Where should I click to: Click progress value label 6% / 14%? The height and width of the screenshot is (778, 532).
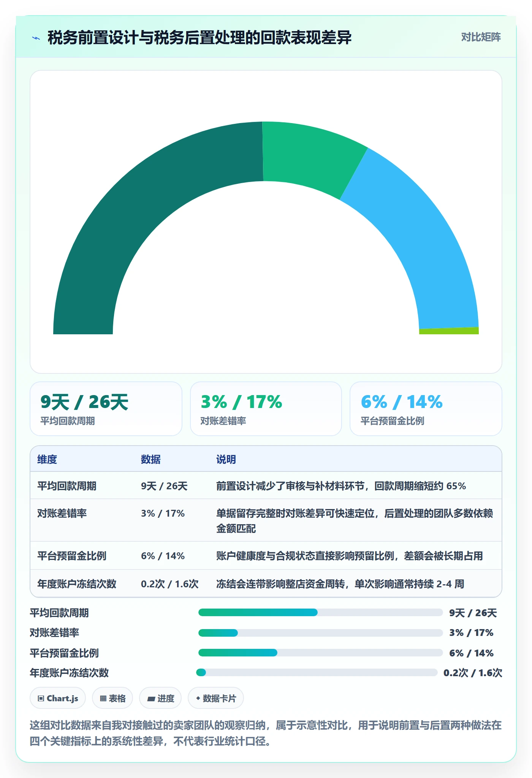click(x=471, y=653)
